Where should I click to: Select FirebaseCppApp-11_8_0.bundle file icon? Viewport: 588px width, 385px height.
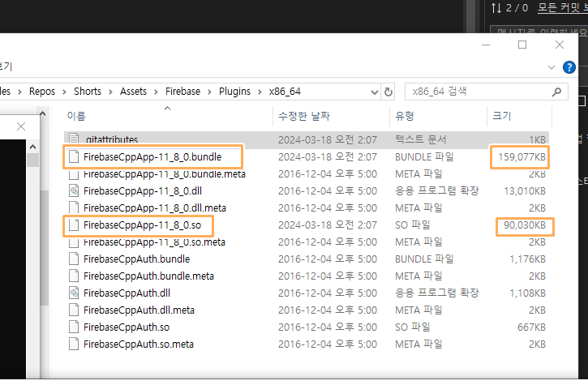click(74, 156)
